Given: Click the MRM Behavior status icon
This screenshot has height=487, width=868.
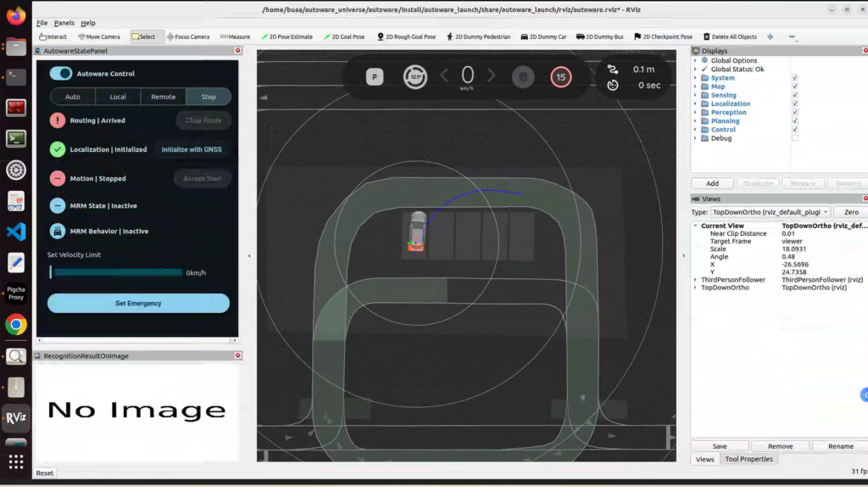Looking at the screenshot, I should (x=58, y=231).
